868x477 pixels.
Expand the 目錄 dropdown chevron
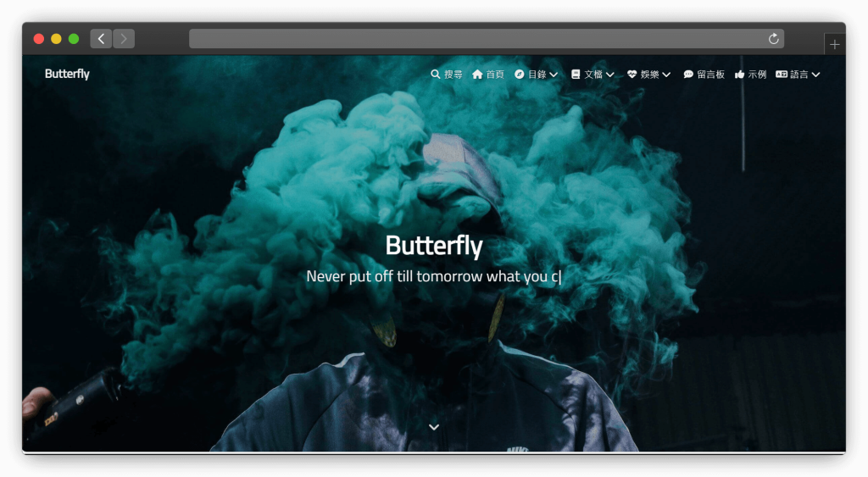coord(554,75)
